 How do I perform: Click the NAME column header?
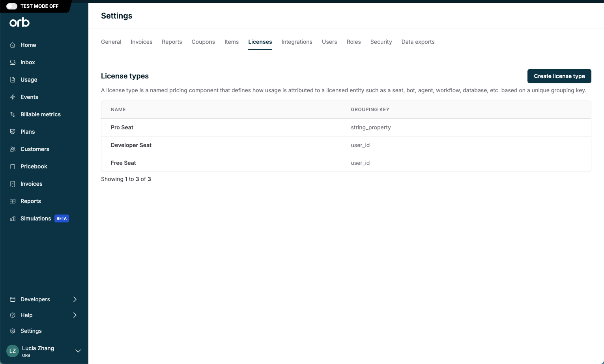(118, 110)
